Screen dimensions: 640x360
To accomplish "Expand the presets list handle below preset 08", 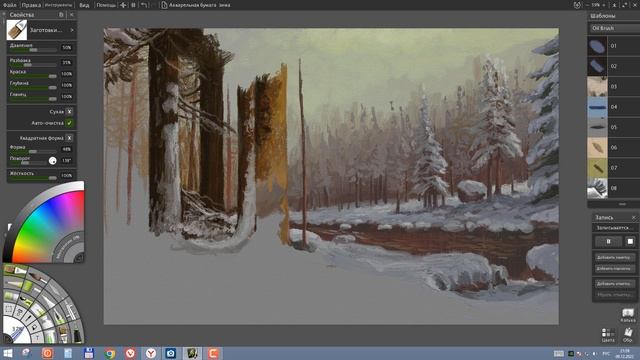I will 622,204.
